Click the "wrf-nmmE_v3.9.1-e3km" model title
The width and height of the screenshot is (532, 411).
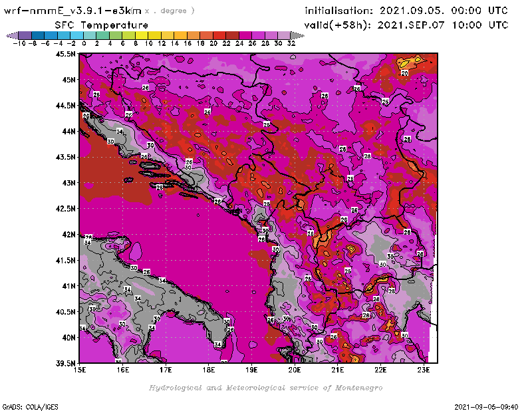[72, 11]
